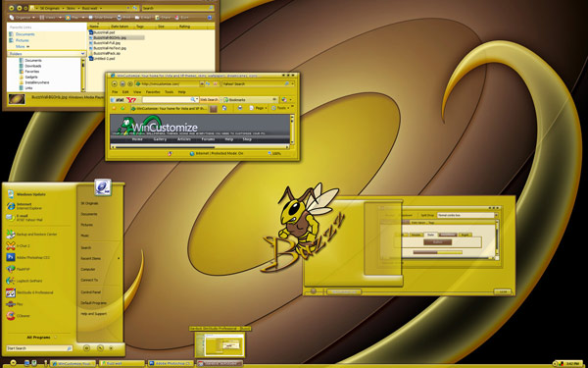This screenshot has height=368, width=588.
Task: Expand the Folders pane chevron in Explorer
Action: pyautogui.click(x=82, y=54)
